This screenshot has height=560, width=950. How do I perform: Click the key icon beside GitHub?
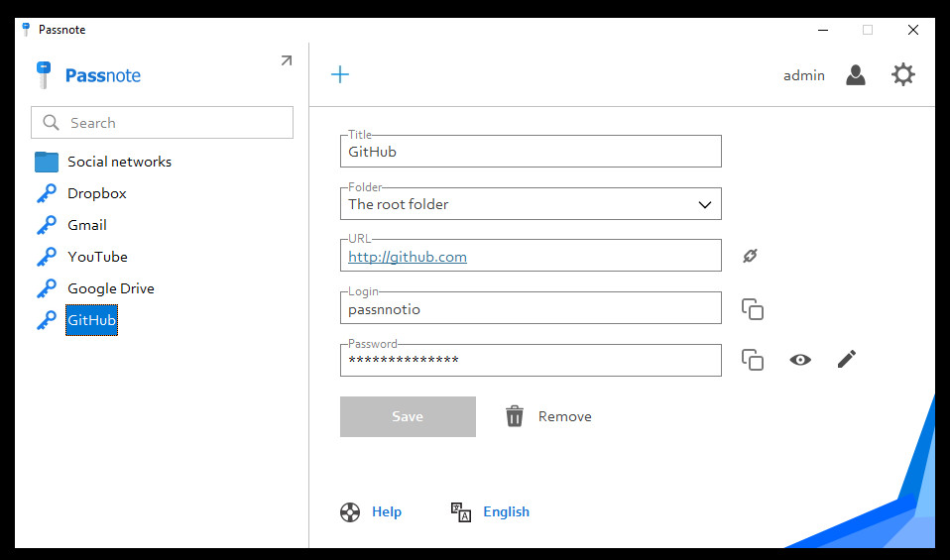[x=46, y=320]
